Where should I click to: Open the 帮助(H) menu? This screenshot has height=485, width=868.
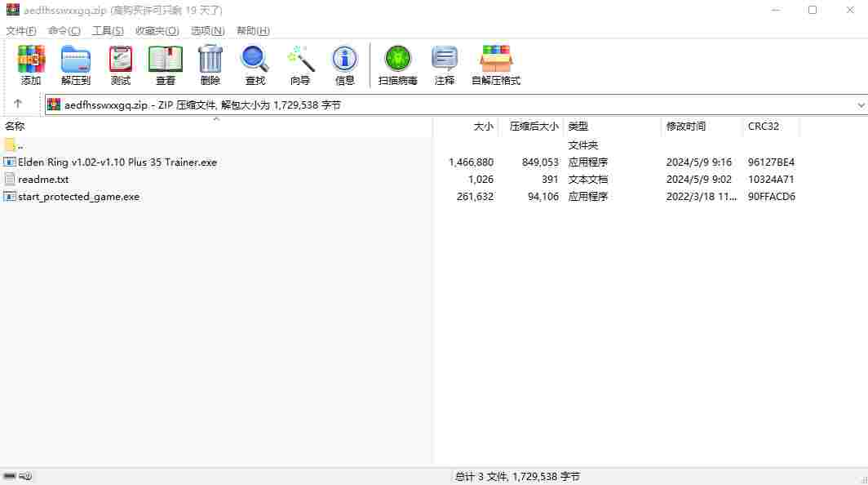[253, 31]
